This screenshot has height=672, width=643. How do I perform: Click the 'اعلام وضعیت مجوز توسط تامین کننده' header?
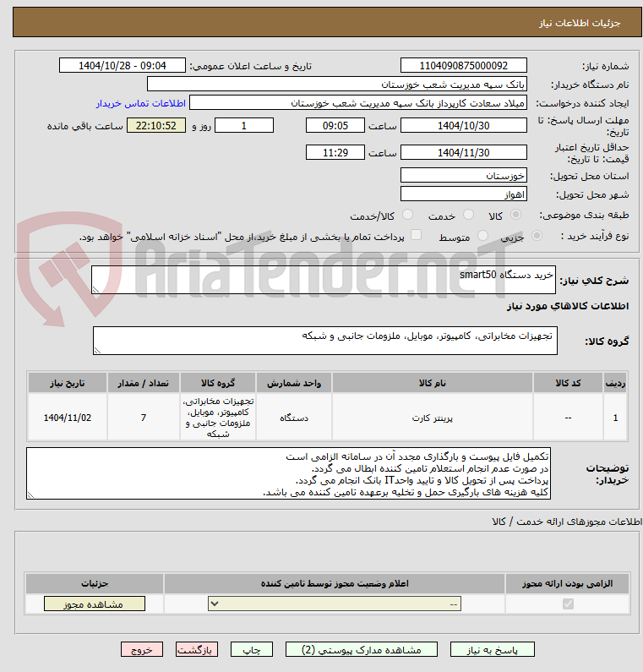[x=335, y=583]
